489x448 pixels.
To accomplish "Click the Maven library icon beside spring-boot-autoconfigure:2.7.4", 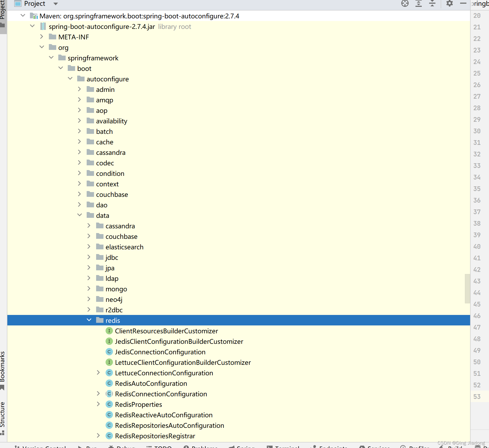I will point(34,16).
